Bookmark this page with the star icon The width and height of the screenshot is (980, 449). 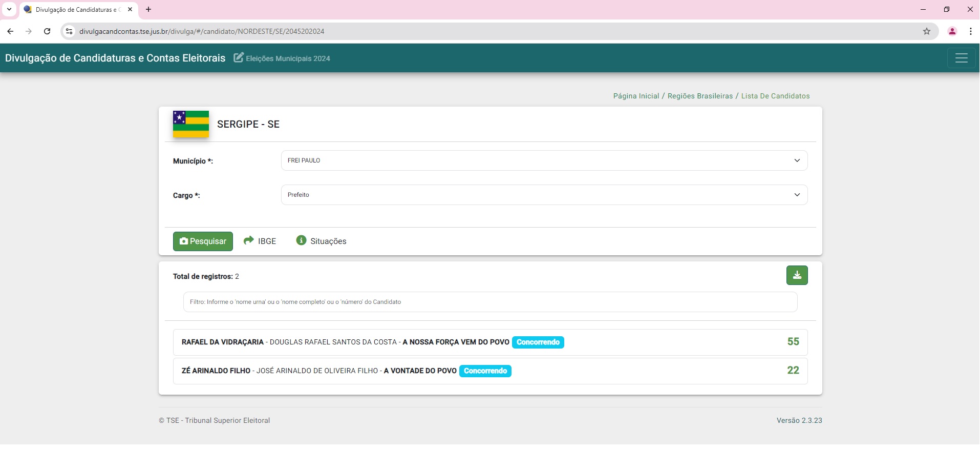[927, 31]
